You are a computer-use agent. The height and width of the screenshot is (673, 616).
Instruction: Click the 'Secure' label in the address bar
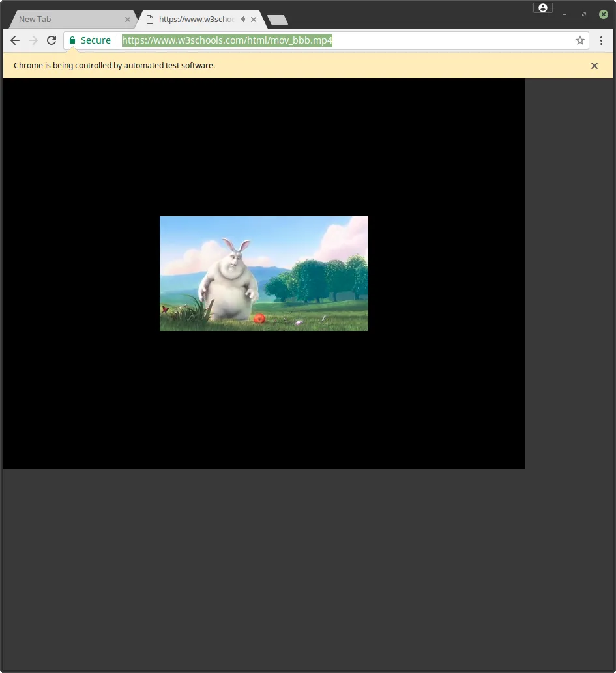[96, 40]
